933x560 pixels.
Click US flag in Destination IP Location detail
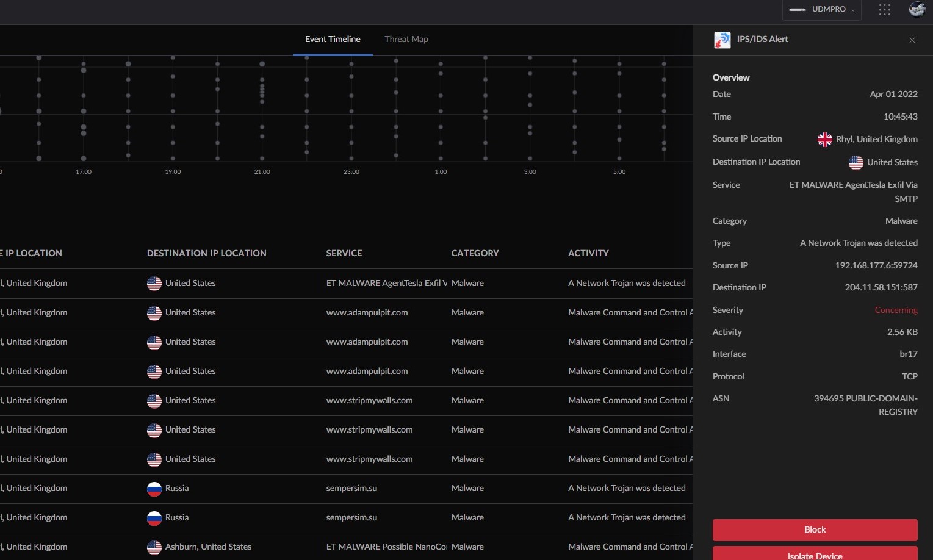(x=856, y=163)
